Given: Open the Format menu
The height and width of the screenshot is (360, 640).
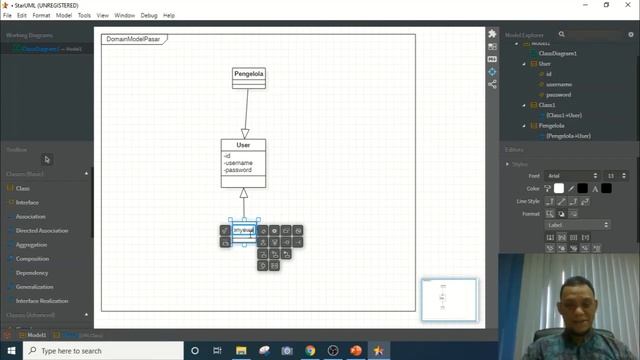Looking at the screenshot, I should [41, 16].
